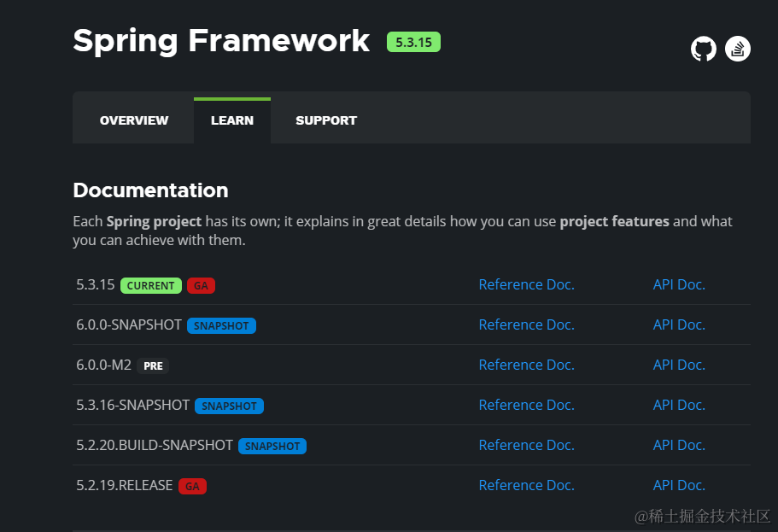The height and width of the screenshot is (532, 778).
Task: Open the Stack Overflow icon link
Action: (737, 49)
